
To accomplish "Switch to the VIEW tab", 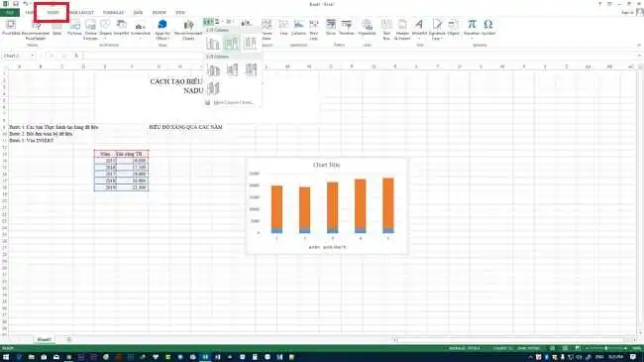I will [180, 13].
